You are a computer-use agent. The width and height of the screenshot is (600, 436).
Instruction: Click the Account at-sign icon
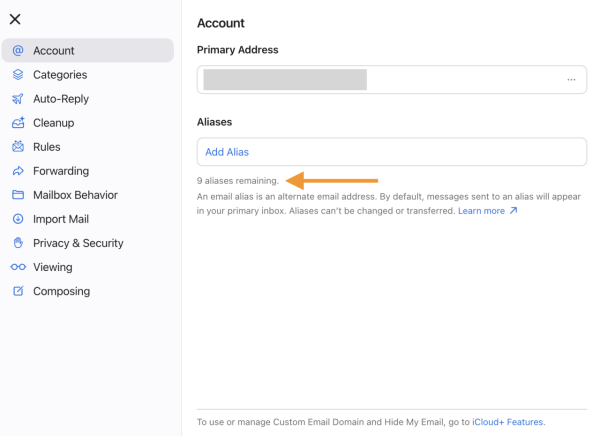pyautogui.click(x=18, y=51)
